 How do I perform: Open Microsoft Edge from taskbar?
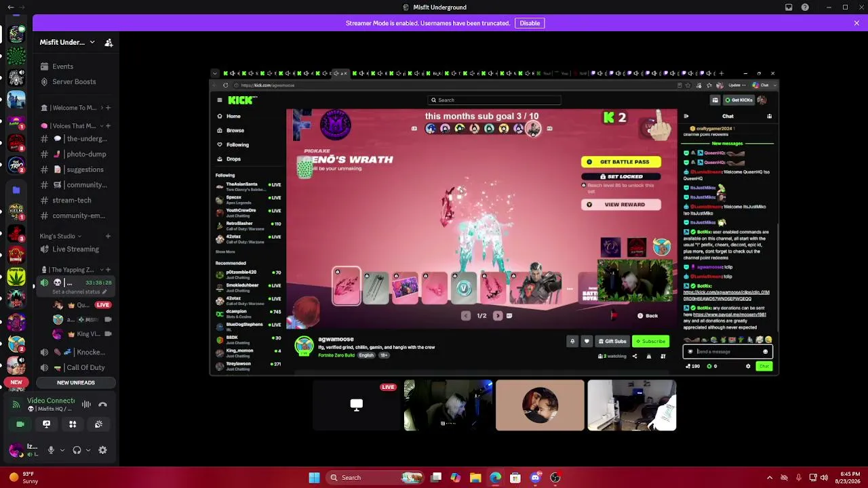click(495, 478)
